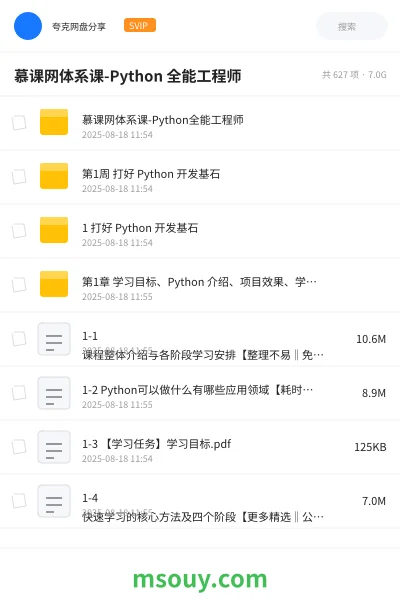Click the file icon of the 1-4 item
This screenshot has height=600, width=400.
point(54,501)
